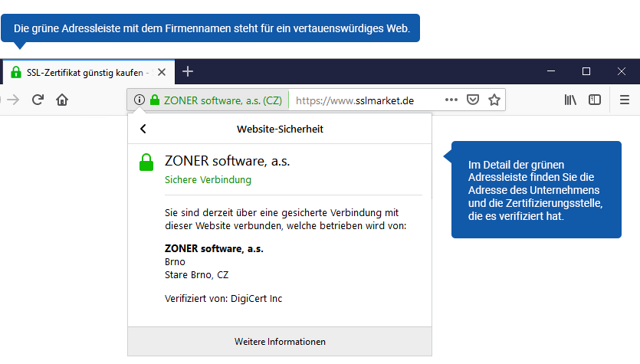Open the Firefox hamburger menu

pyautogui.click(x=625, y=100)
